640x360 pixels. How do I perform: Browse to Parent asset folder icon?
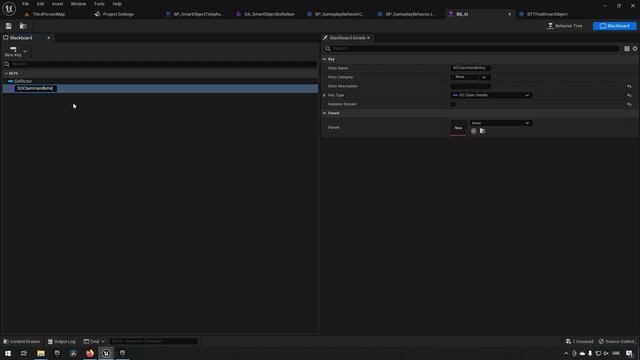pyautogui.click(x=482, y=131)
